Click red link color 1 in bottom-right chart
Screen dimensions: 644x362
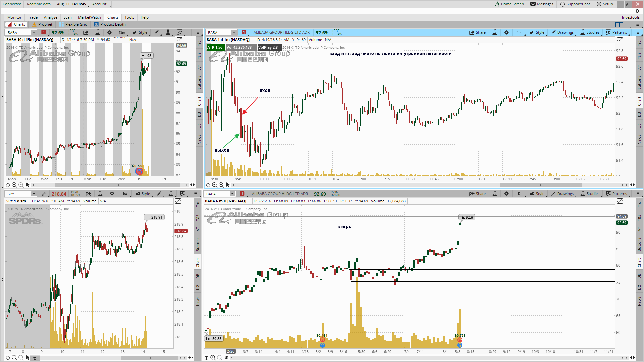[242, 194]
